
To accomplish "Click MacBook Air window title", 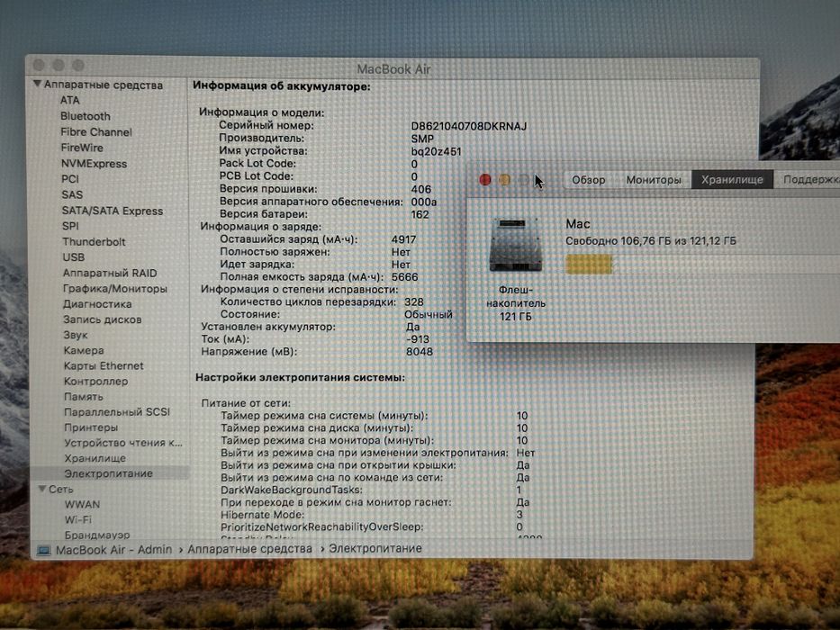I will [x=393, y=69].
